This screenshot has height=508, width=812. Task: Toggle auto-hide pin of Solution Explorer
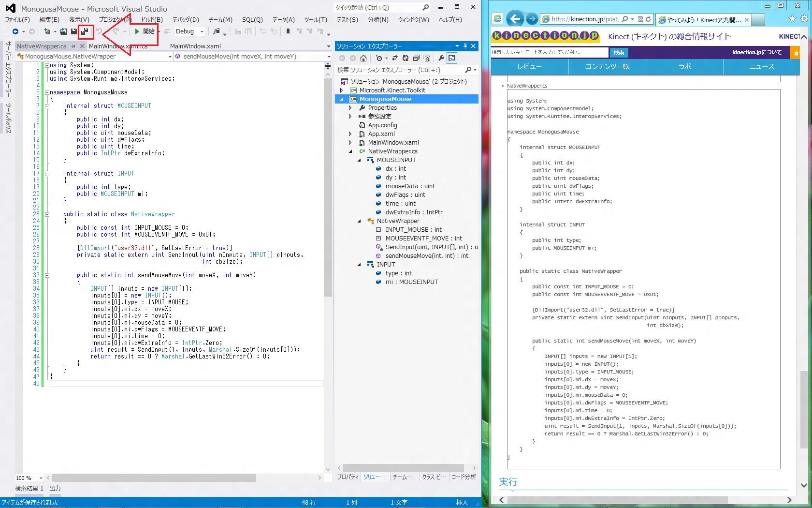pyautogui.click(x=465, y=46)
